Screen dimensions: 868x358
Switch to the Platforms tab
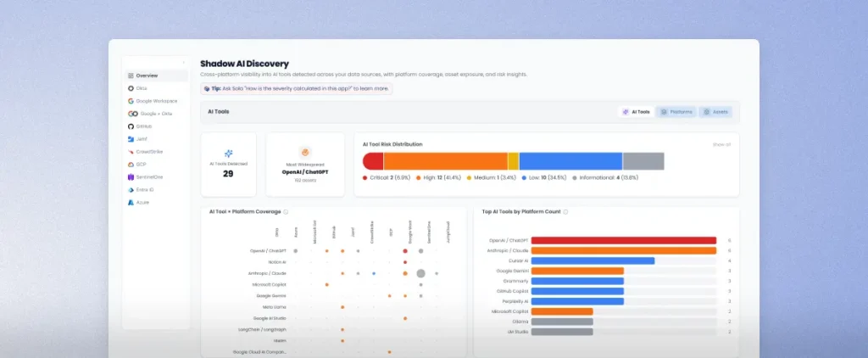[676, 112]
